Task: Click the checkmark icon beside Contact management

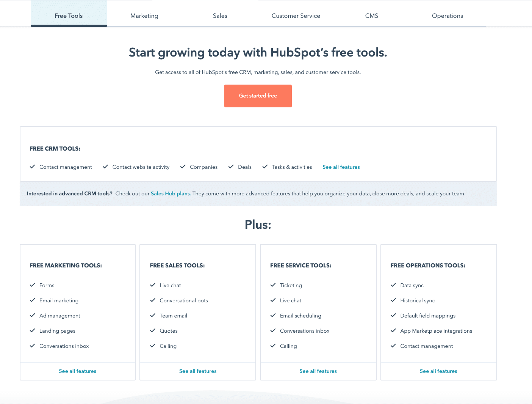Action: pos(32,167)
